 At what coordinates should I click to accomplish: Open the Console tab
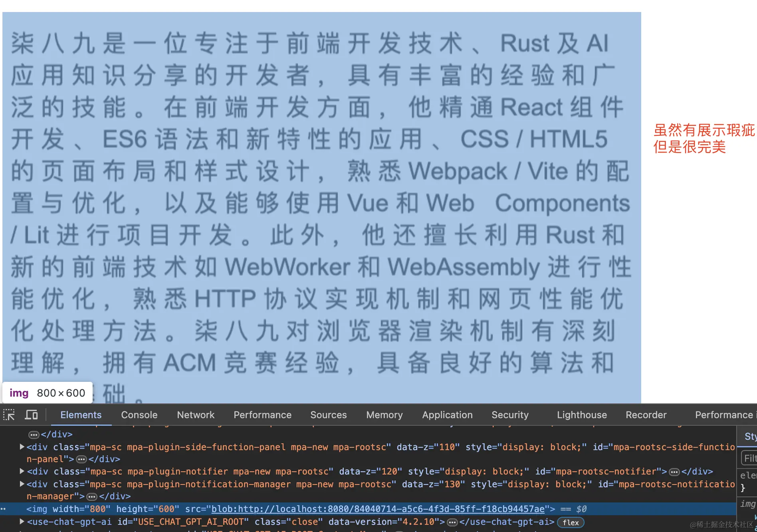pyautogui.click(x=139, y=415)
